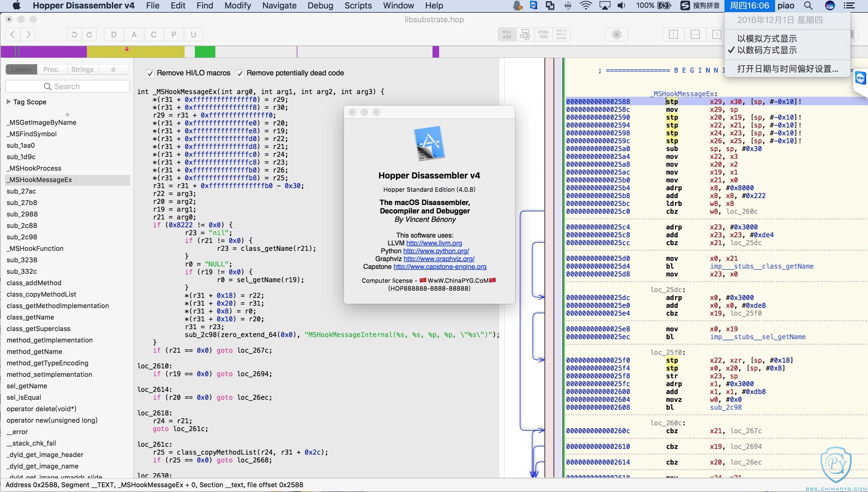
Task: Click sub_2c98 call in disassembly
Action: (x=726, y=407)
